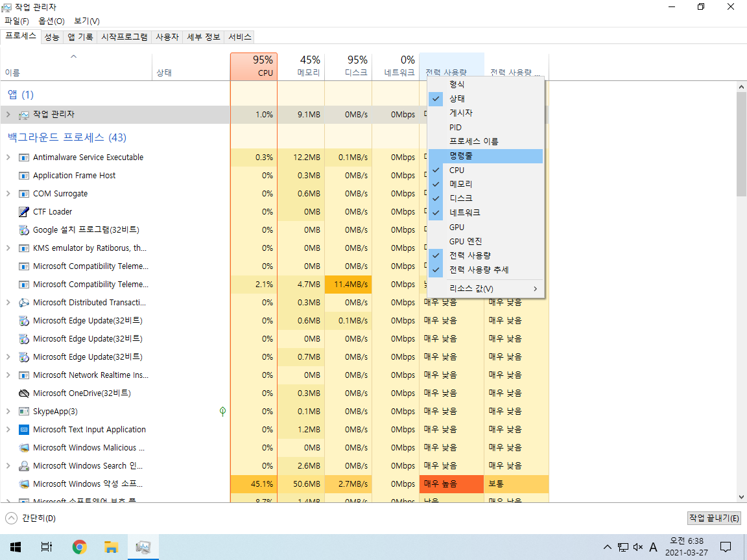This screenshot has width=747, height=560.
Task: Click the Microsoft OneDrive cloud icon
Action: click(24, 393)
